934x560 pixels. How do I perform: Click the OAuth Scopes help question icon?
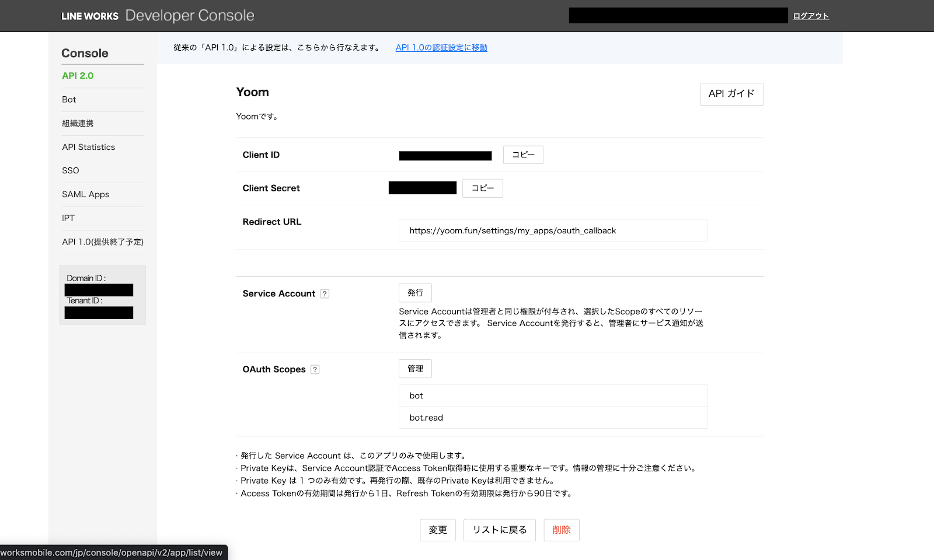pos(315,370)
